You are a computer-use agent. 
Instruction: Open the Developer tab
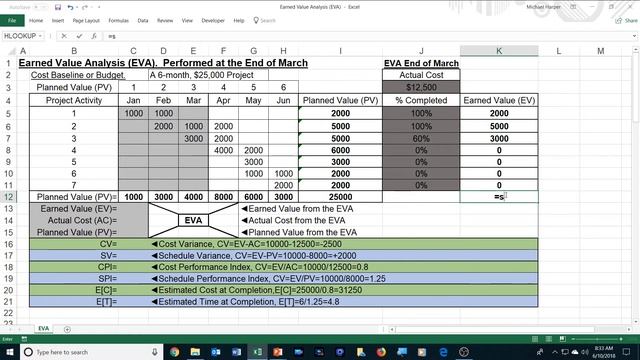click(213, 20)
